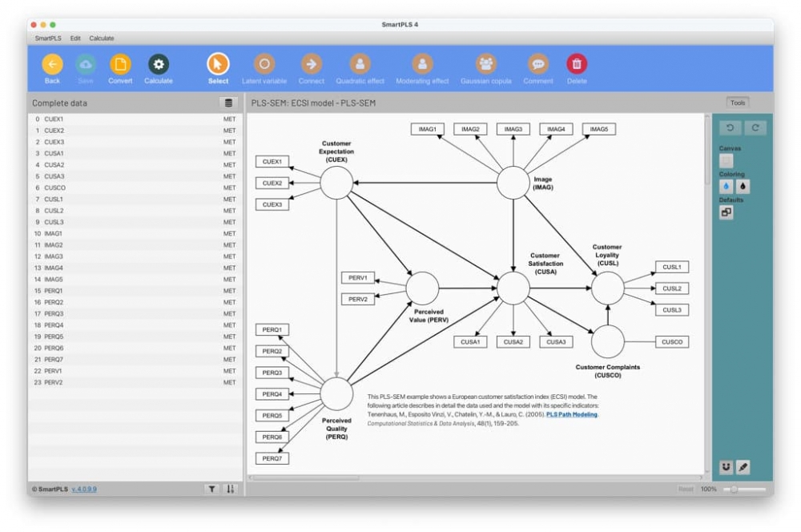This screenshot has height=532, width=801.
Task: Collapse the Tools panel button
Action: pos(737,103)
